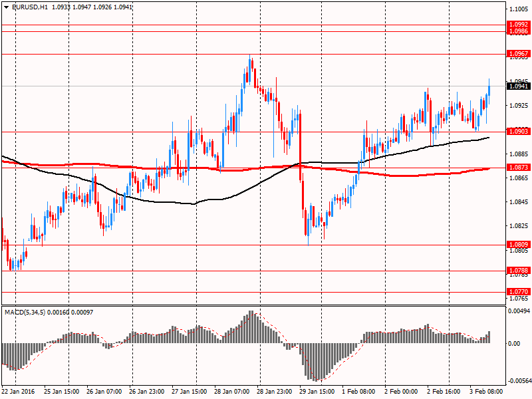Click the 1.0788 red price label
This screenshot has width=532, height=399.
pyautogui.click(x=518, y=271)
